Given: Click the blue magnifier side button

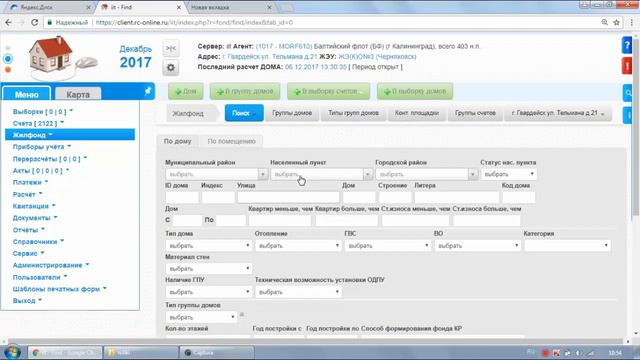Looking at the screenshot, I should 627,93.
